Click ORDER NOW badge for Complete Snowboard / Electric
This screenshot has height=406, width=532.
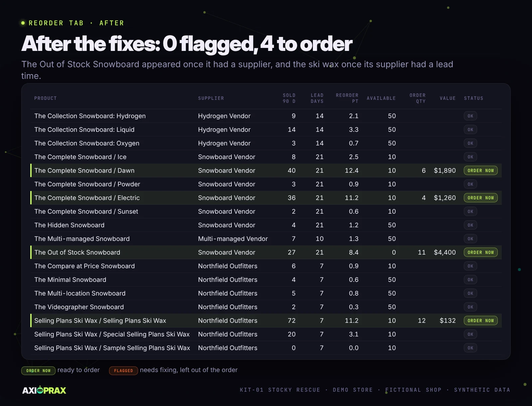pos(481,198)
